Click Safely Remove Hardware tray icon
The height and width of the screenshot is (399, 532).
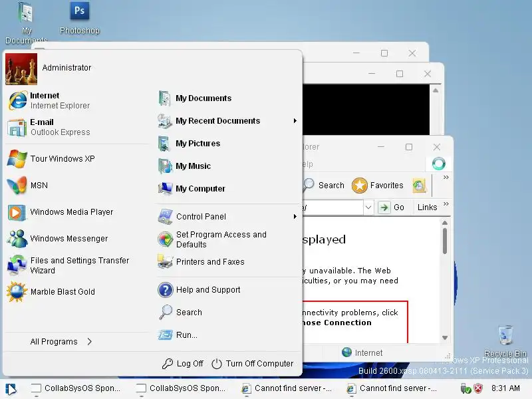(x=465, y=388)
